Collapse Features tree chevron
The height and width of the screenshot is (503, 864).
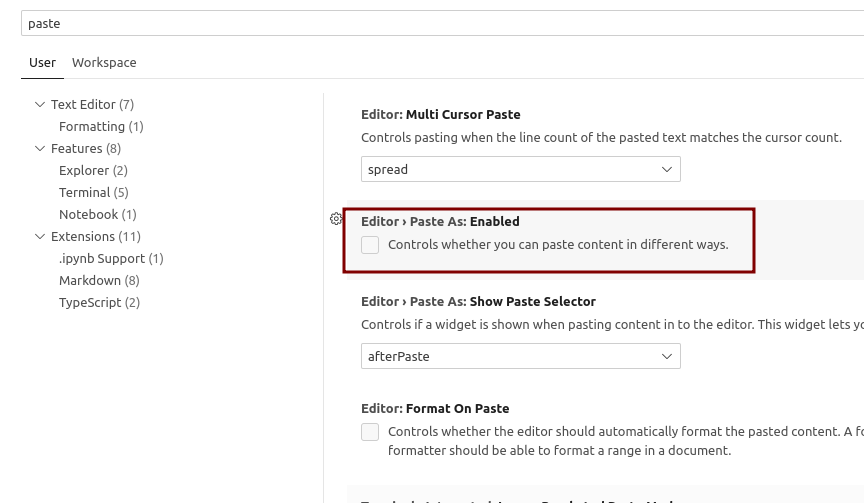[x=40, y=149]
